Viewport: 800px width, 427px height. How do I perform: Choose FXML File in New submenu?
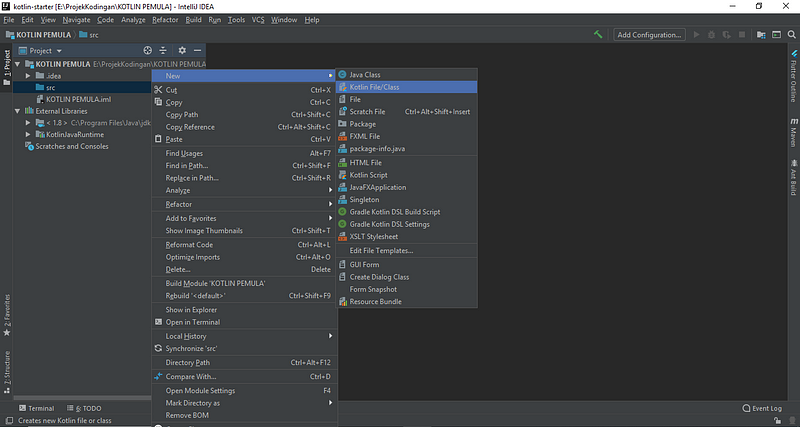pyautogui.click(x=407, y=136)
